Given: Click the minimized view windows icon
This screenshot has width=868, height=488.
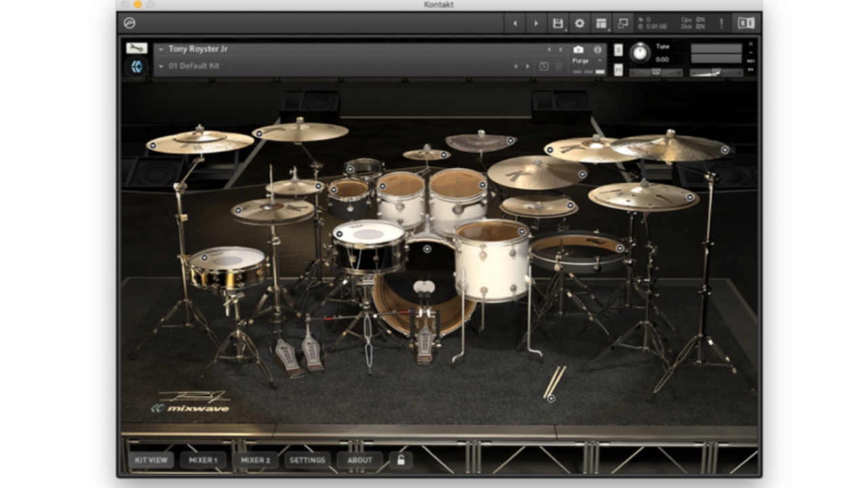Looking at the screenshot, I should point(623,24).
